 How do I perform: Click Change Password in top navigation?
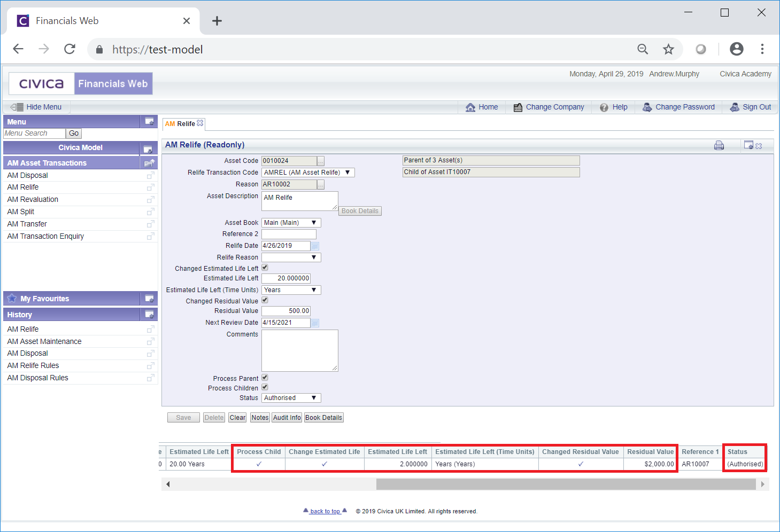coord(678,107)
